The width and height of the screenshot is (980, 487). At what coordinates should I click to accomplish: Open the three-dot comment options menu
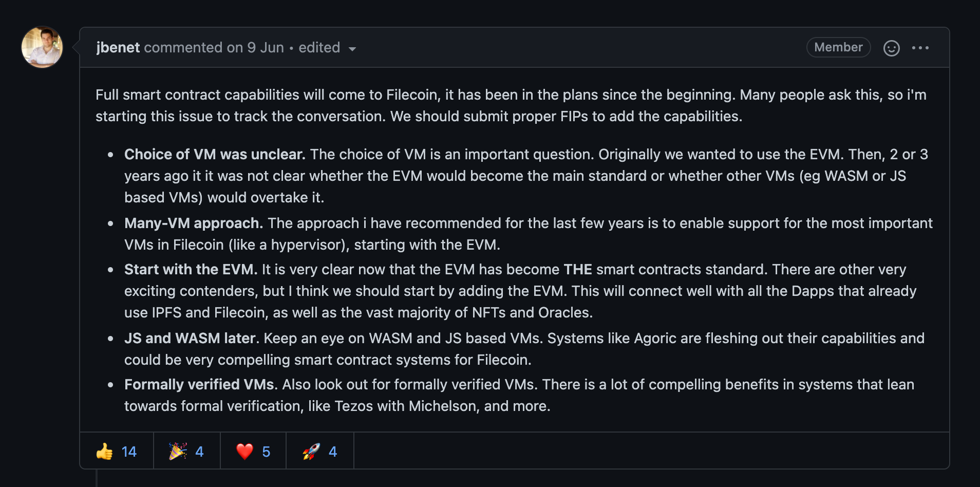tap(920, 48)
